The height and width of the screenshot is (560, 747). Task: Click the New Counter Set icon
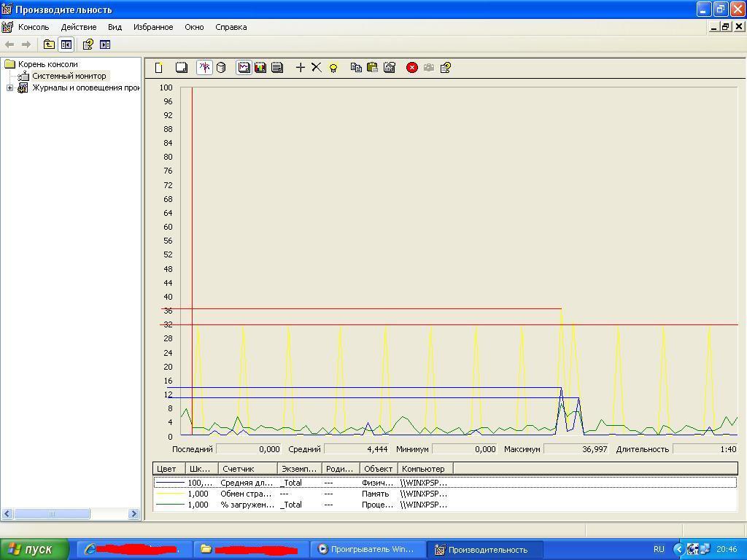158,67
